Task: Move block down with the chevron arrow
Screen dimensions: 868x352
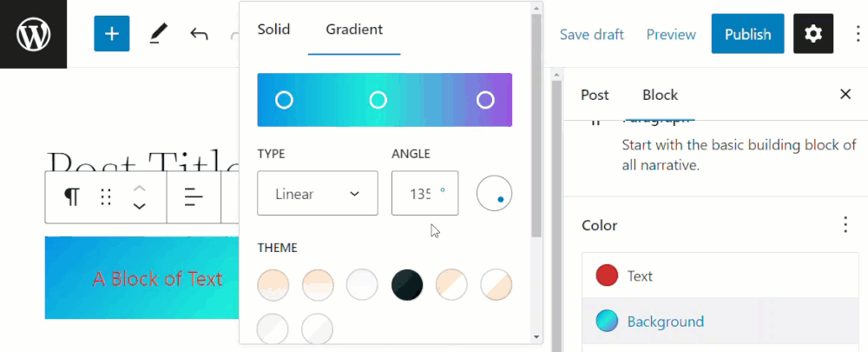Action: click(140, 206)
